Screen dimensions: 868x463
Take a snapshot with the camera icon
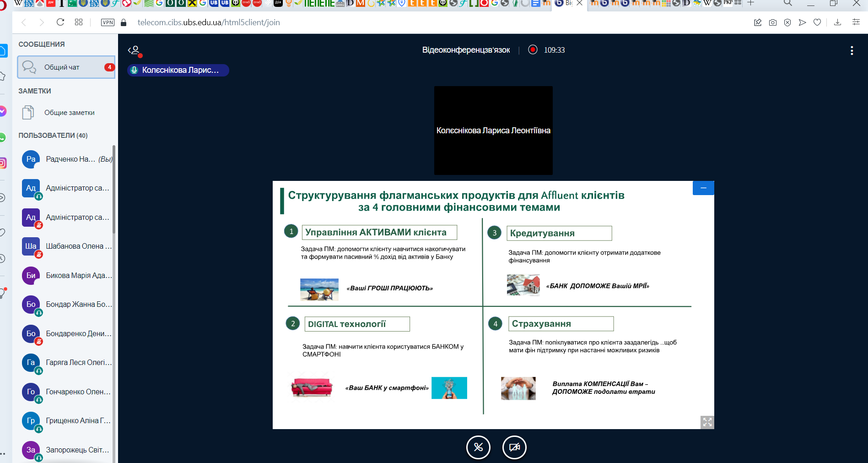coord(773,22)
